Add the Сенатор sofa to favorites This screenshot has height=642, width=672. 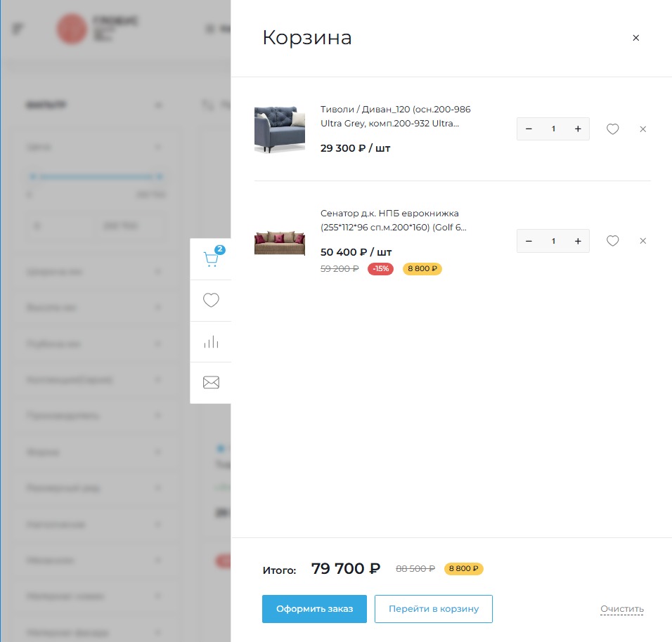612,240
